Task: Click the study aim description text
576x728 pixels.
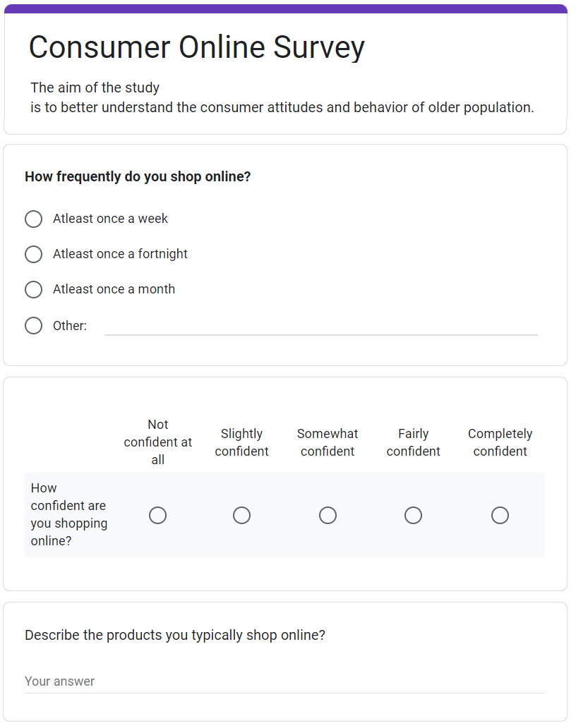Action: (x=280, y=97)
